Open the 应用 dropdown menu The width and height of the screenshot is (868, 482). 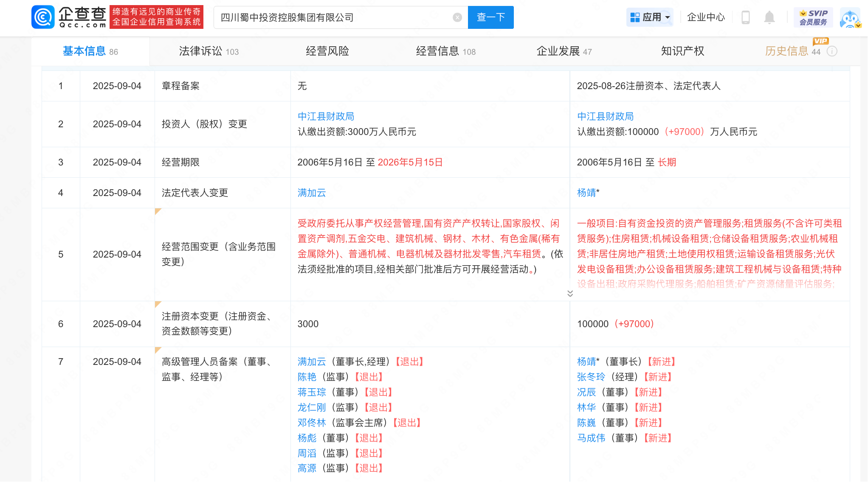click(x=668, y=17)
